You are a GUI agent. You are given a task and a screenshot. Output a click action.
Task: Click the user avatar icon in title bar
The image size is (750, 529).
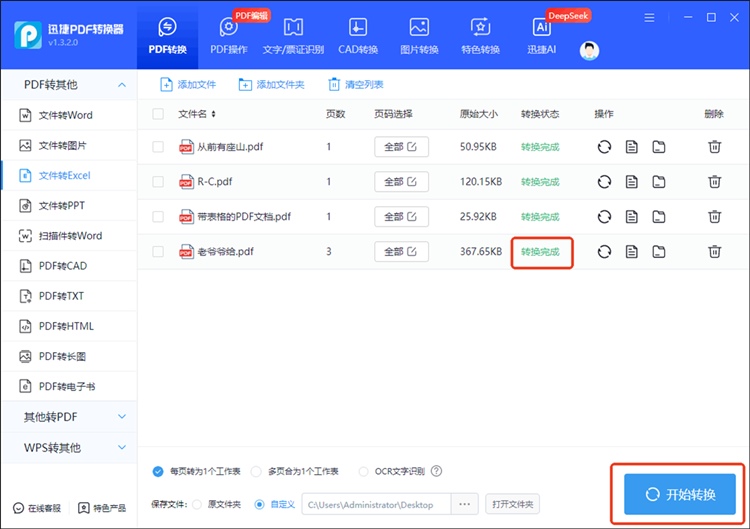(590, 51)
